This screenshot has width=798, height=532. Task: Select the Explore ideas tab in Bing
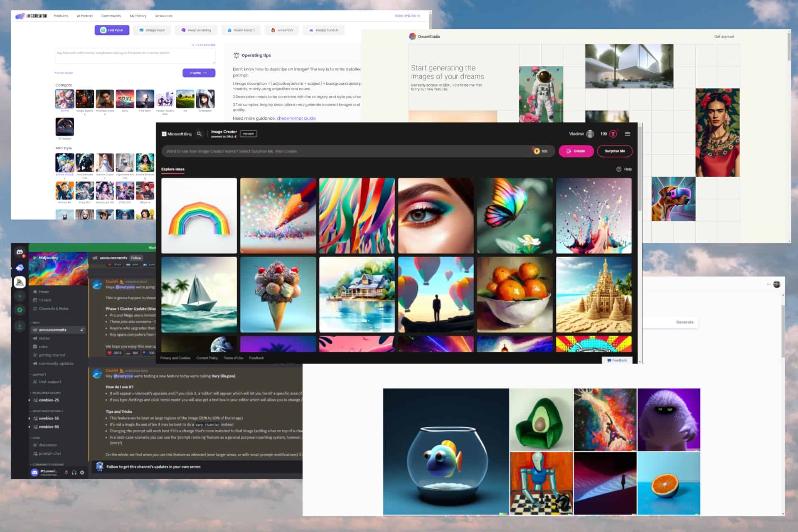[173, 169]
